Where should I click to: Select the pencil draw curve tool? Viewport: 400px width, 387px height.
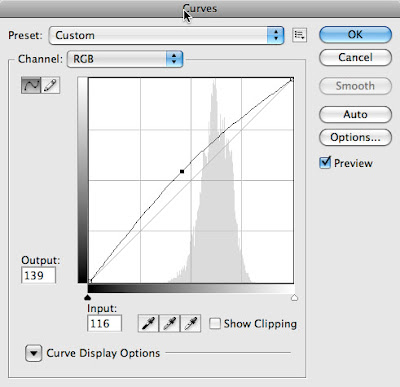pyautogui.click(x=51, y=85)
